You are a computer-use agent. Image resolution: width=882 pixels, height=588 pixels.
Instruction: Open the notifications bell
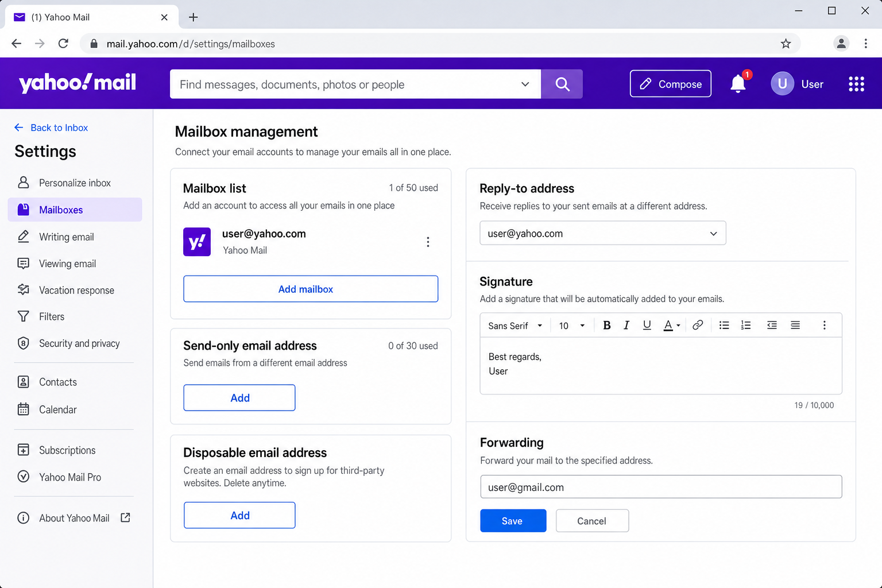pyautogui.click(x=738, y=84)
